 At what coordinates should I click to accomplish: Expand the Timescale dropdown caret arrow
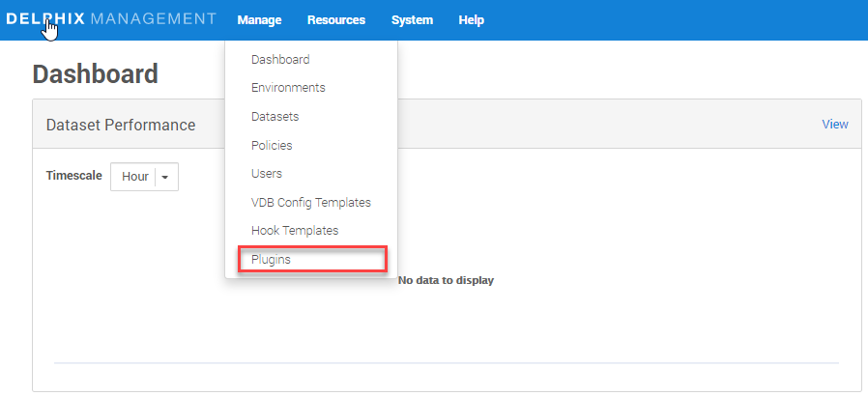pos(165,178)
